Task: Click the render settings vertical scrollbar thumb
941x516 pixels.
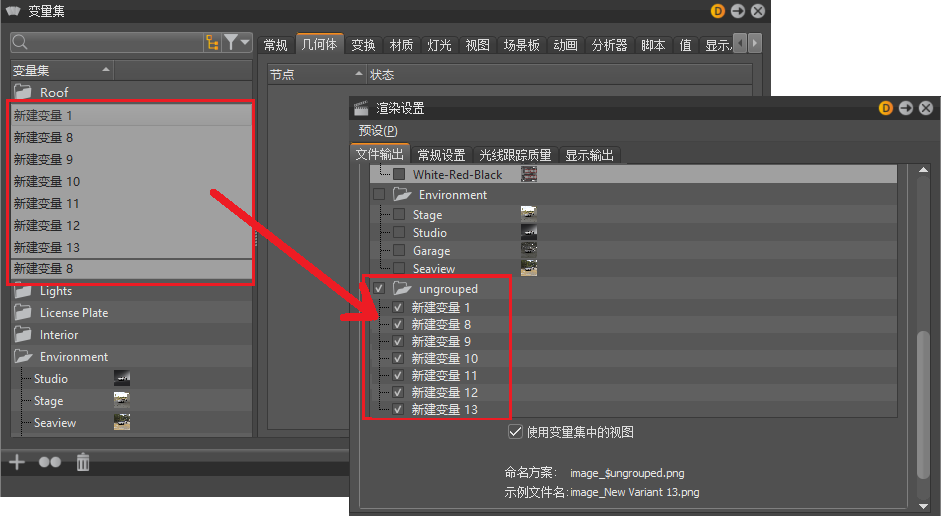Action: coord(924,405)
